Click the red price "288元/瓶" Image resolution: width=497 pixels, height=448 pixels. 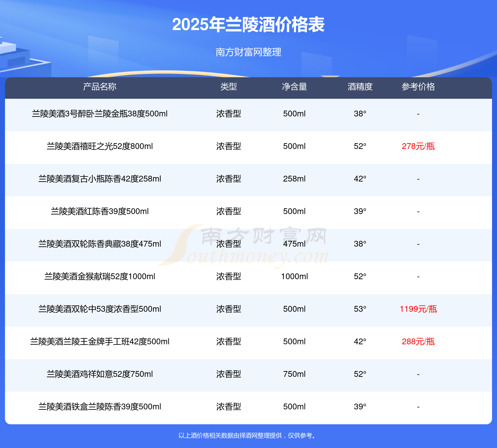pos(418,342)
